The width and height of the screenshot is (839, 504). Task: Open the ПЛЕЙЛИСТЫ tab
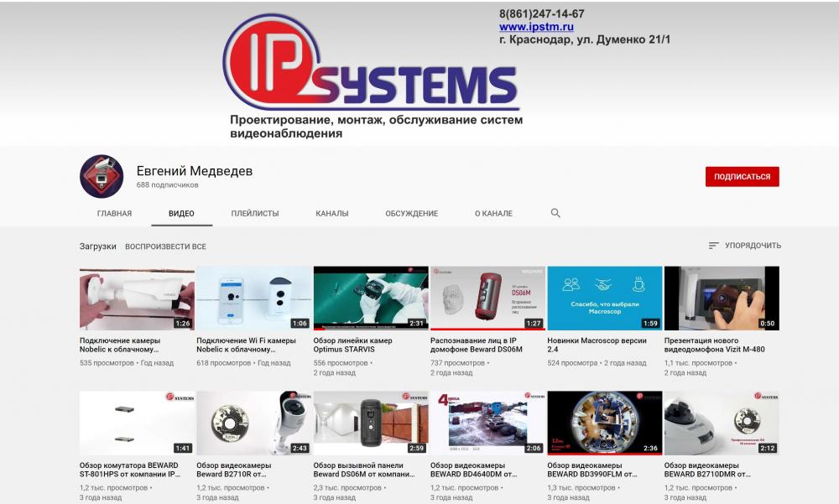coord(255,214)
